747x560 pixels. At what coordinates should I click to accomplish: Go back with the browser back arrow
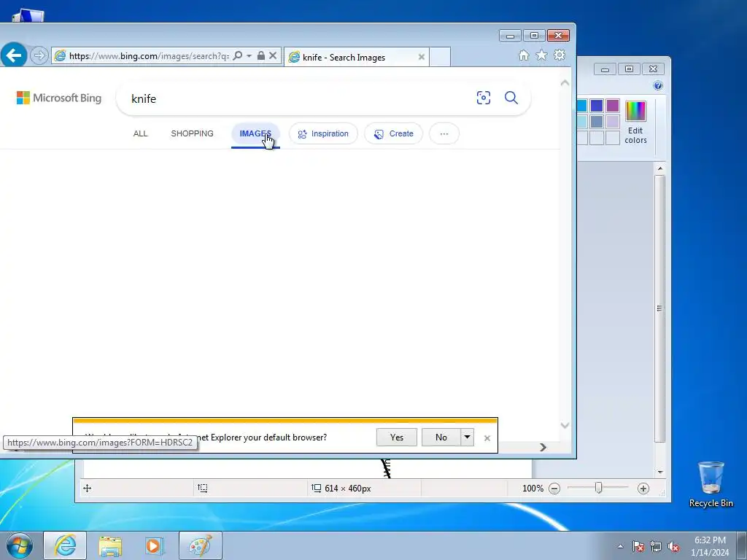coord(13,55)
